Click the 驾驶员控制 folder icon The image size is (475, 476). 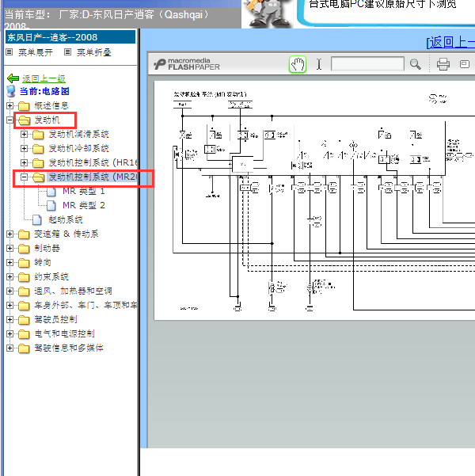24,320
